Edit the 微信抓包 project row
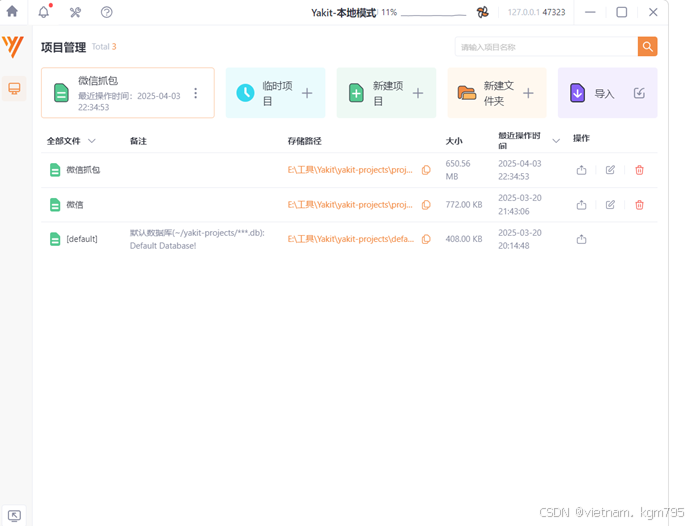Screen dimensions: 693x526 [610, 170]
